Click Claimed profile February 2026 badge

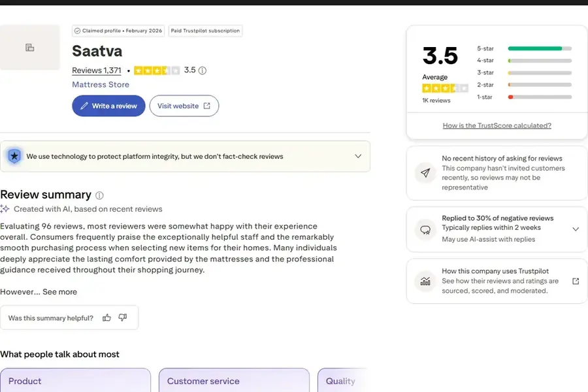pos(118,31)
